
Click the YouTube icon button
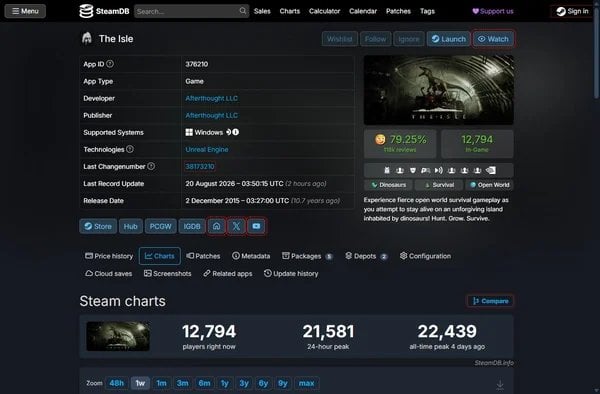pos(256,226)
